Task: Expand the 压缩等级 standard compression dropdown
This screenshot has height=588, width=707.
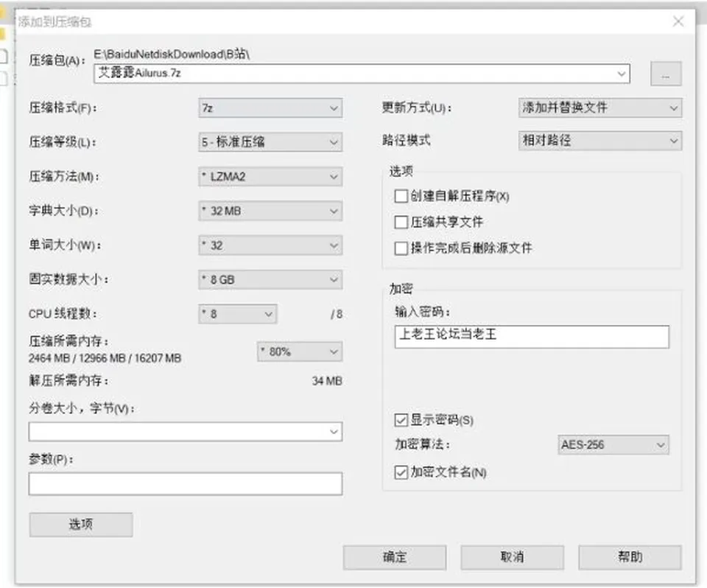Action: click(270, 142)
